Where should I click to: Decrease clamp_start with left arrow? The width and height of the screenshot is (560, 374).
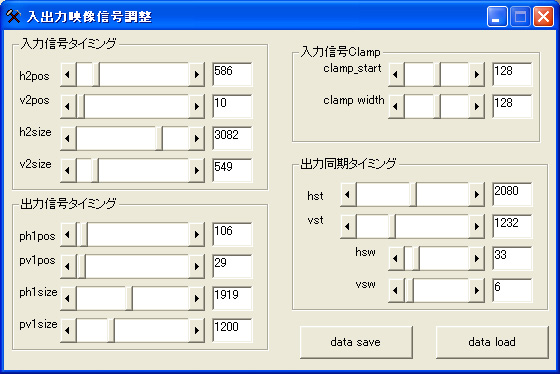[x=396, y=74]
